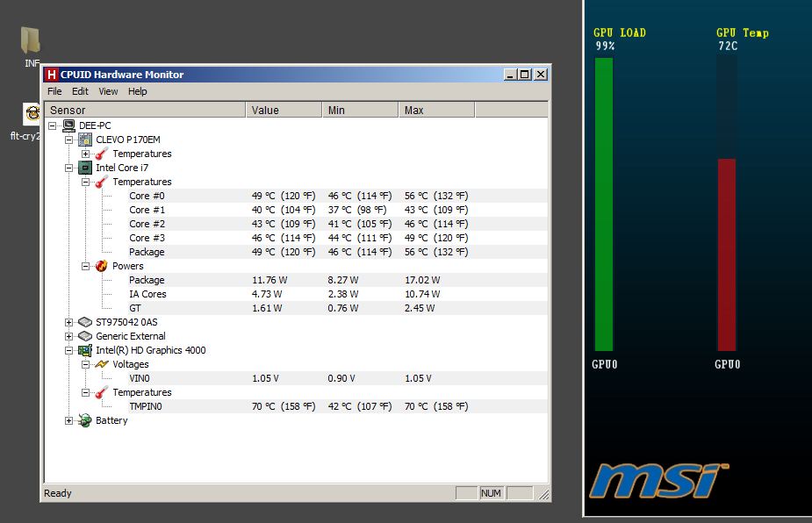The width and height of the screenshot is (812, 523).
Task: Expand the Generic External node
Action: (x=68, y=336)
